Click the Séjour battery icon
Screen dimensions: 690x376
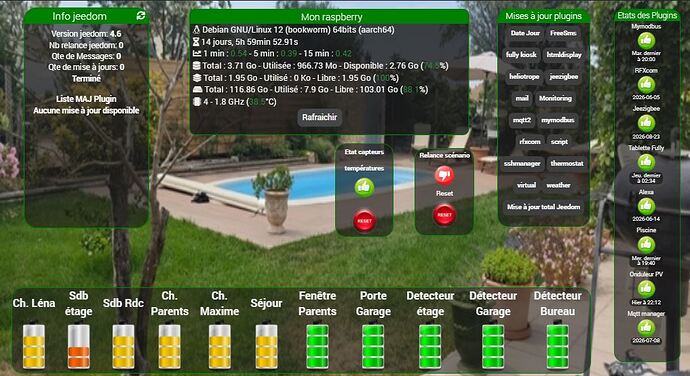click(x=267, y=346)
